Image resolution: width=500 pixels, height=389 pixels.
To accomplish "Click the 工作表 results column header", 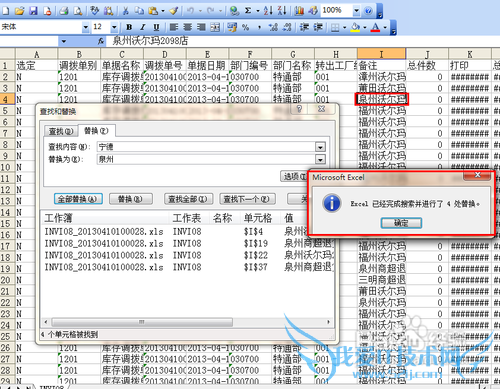I will (187, 218).
